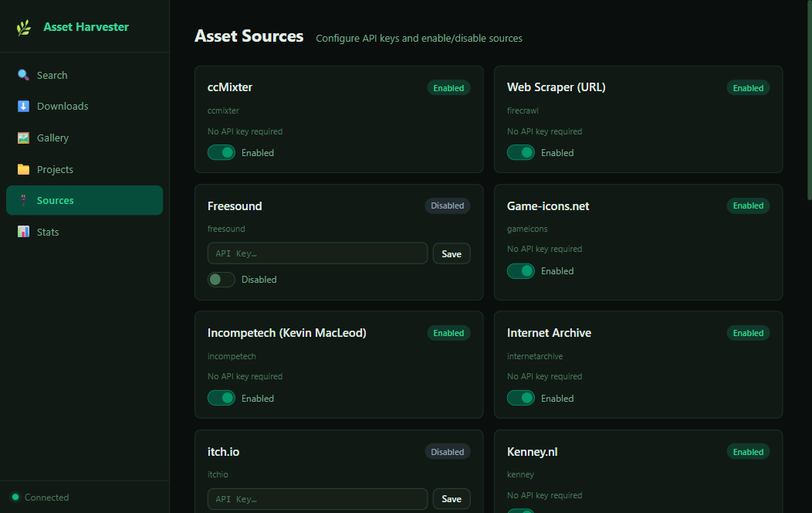This screenshot has height=513, width=812.
Task: Click the Freesound Disabled status badge
Action: (448, 206)
